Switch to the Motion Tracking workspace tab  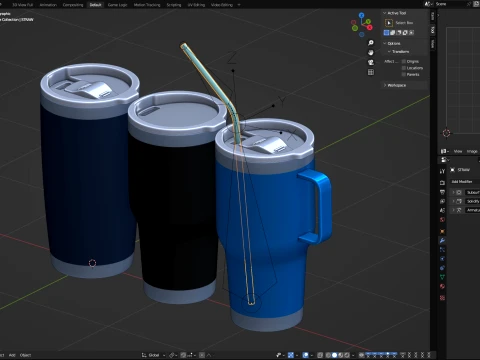pos(147,5)
